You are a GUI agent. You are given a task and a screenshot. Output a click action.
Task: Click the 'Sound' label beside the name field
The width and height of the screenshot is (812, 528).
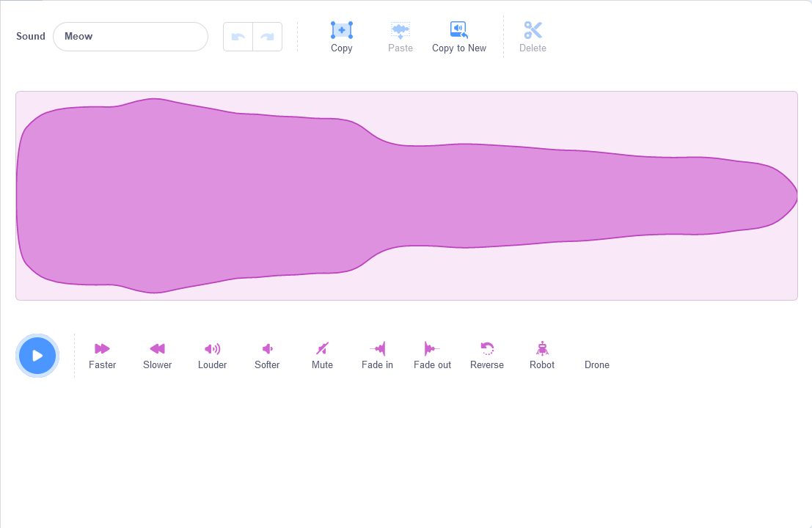click(31, 36)
